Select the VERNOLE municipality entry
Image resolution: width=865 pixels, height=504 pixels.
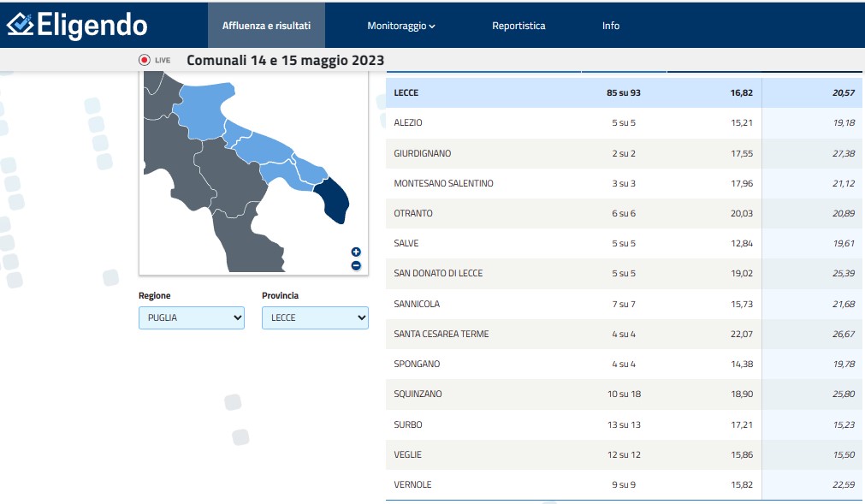tap(412, 484)
